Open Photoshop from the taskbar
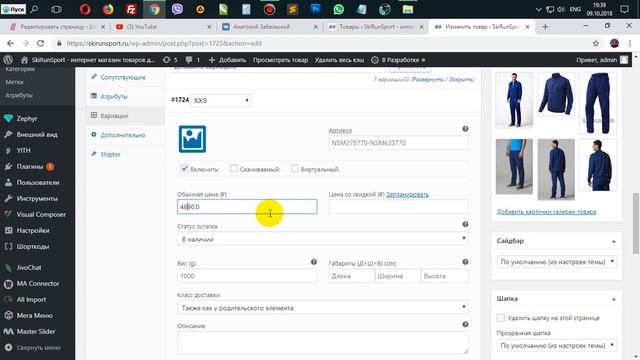 [x=316, y=9]
